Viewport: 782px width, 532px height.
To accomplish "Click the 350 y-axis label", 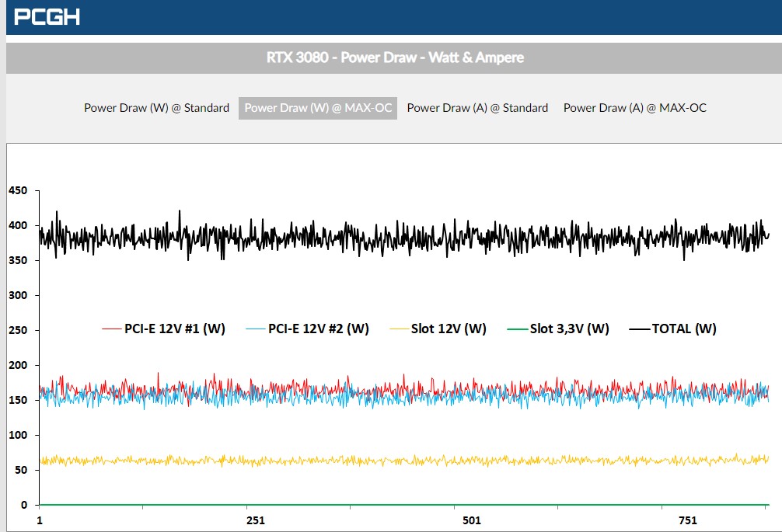I will click(x=18, y=260).
